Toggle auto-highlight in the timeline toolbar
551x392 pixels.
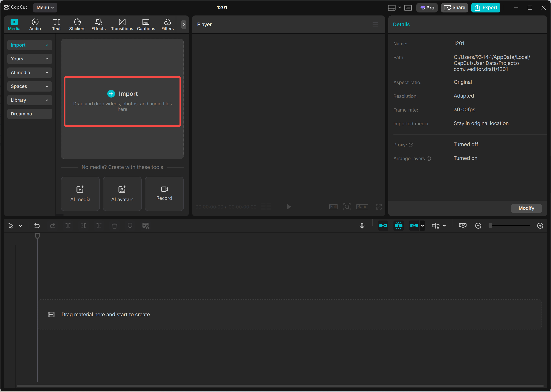point(398,226)
